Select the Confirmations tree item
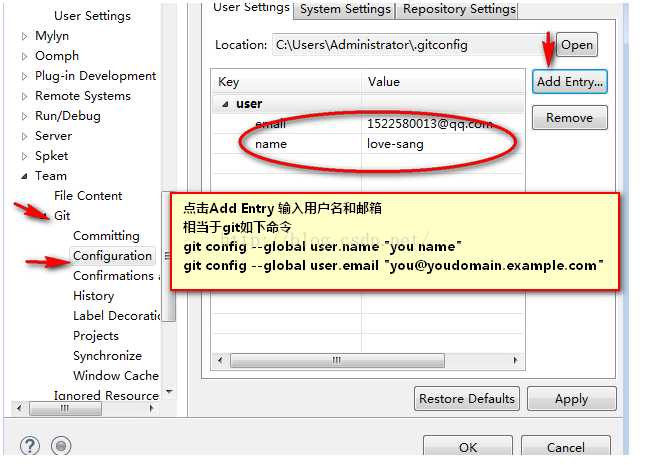 [x=114, y=276]
